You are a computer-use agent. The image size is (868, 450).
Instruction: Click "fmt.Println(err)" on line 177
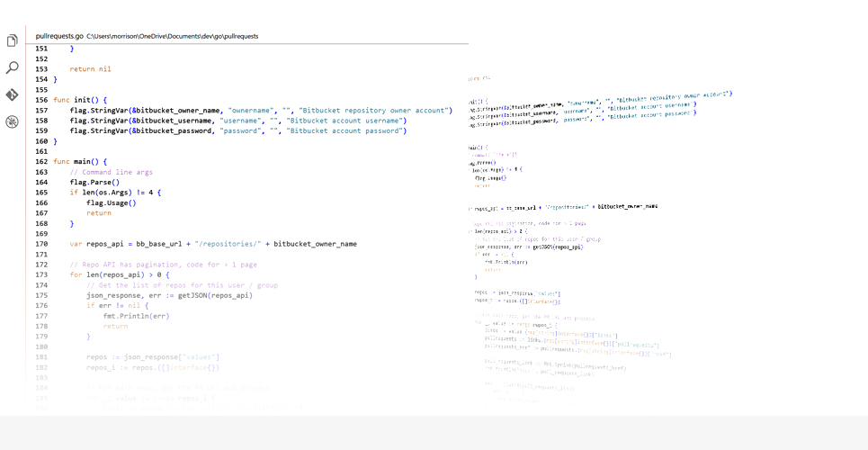136,317
